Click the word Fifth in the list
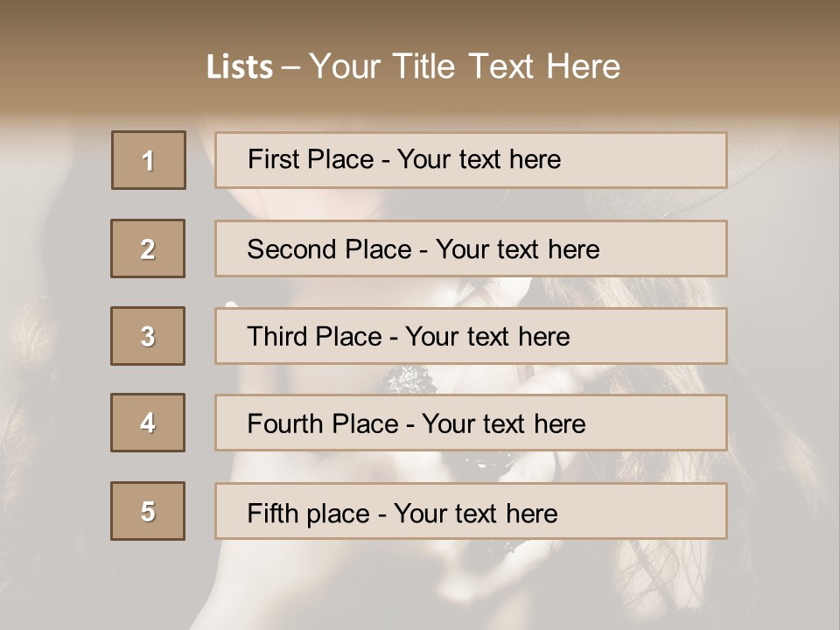The image size is (840, 630). coord(272,513)
